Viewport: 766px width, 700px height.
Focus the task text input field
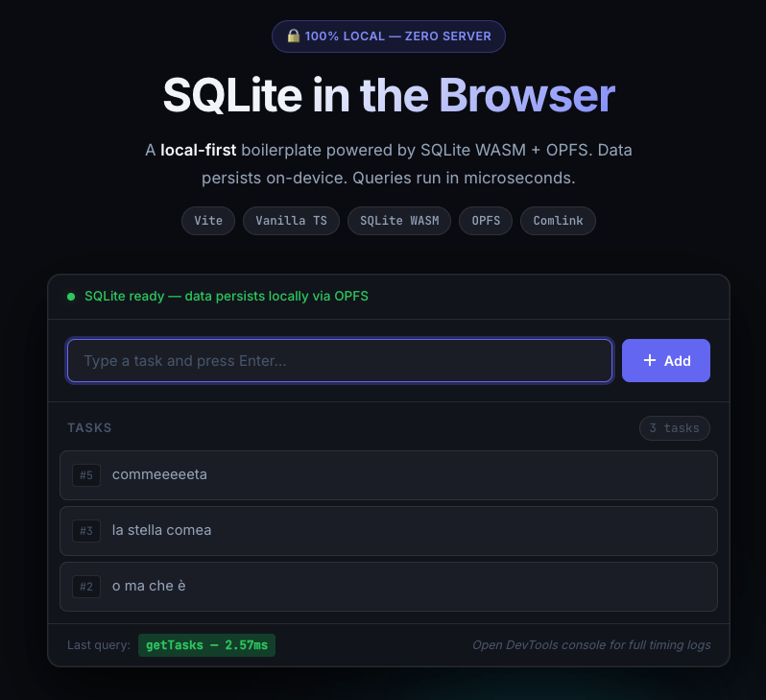(x=340, y=361)
